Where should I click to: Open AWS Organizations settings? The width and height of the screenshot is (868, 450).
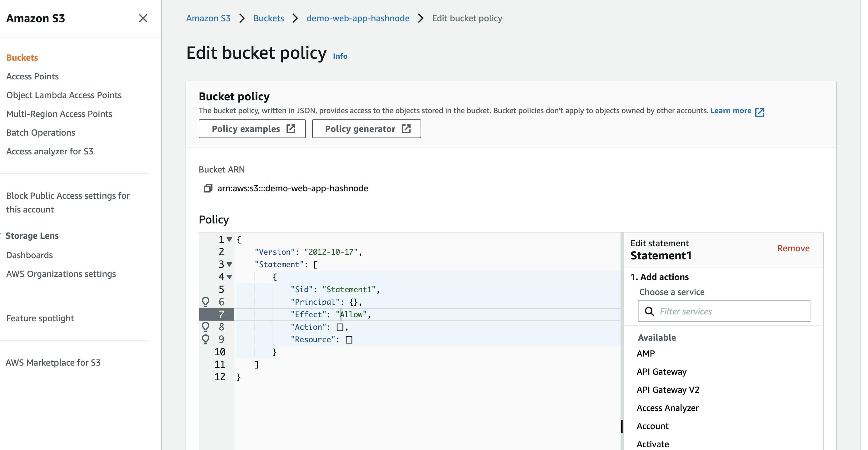pyautogui.click(x=61, y=274)
